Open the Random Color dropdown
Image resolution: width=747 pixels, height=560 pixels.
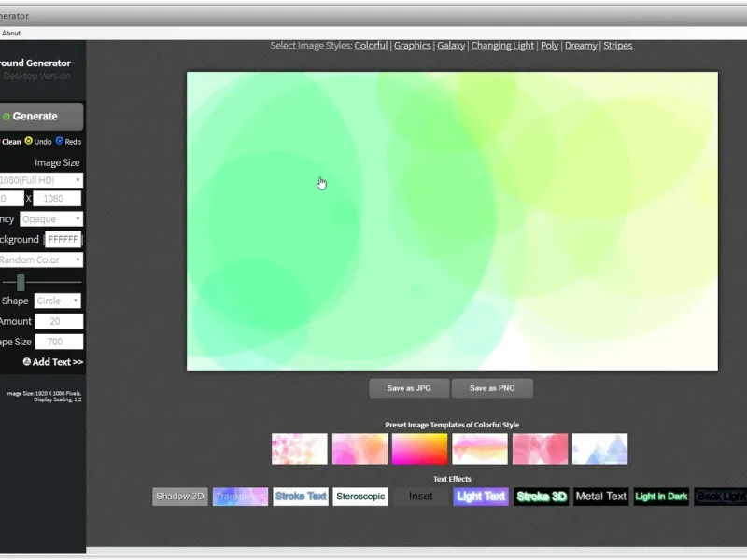click(40, 260)
